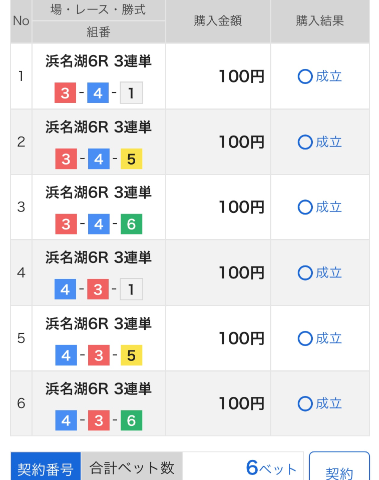
Task: Click the 浜名湖6R 3連単 text in row 5
Action: (98, 324)
